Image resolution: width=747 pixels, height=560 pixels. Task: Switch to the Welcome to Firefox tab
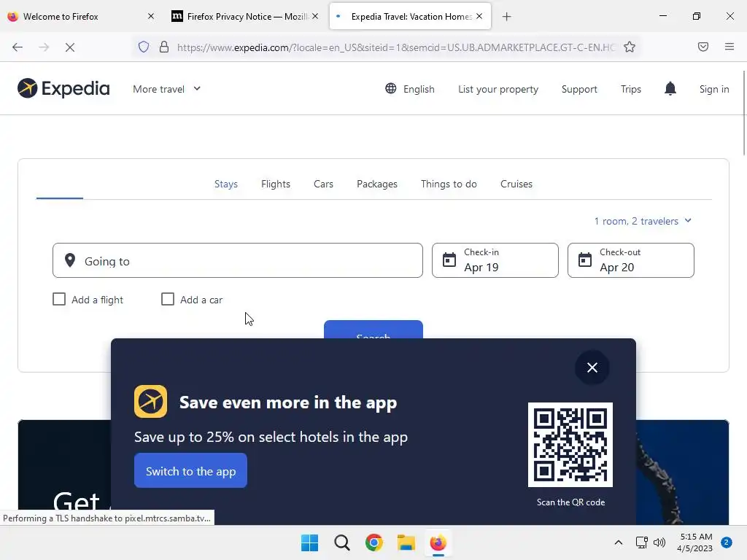pyautogui.click(x=76, y=16)
